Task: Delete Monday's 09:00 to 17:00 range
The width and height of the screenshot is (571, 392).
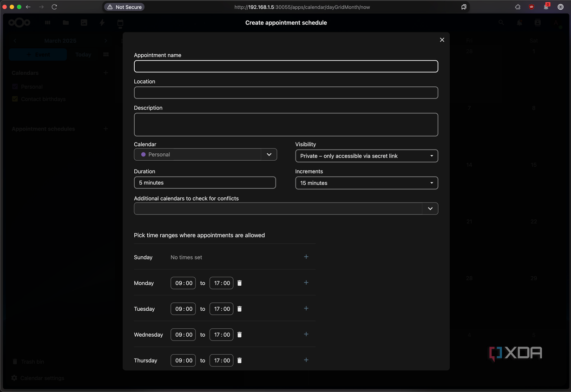Action: (240, 283)
